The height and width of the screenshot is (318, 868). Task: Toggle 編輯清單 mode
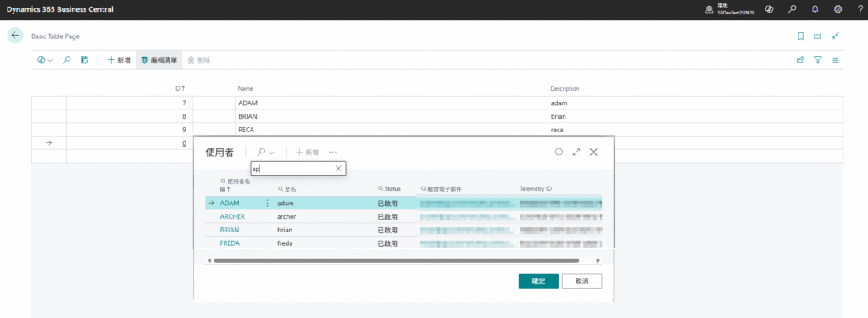(x=159, y=60)
